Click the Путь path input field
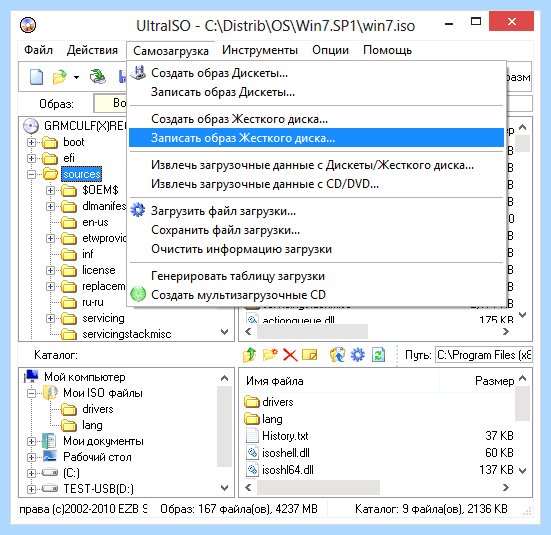Image resolution: width=551 pixels, height=535 pixels. click(x=484, y=355)
